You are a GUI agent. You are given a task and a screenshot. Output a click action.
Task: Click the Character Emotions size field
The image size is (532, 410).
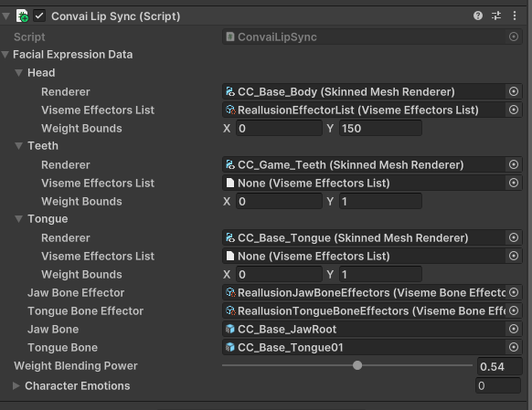pos(498,385)
